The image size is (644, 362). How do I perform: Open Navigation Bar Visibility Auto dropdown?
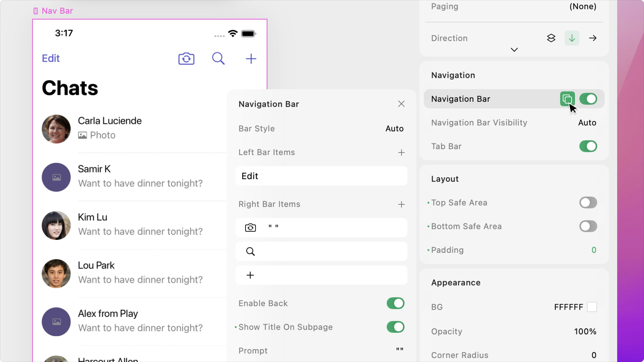pos(587,123)
